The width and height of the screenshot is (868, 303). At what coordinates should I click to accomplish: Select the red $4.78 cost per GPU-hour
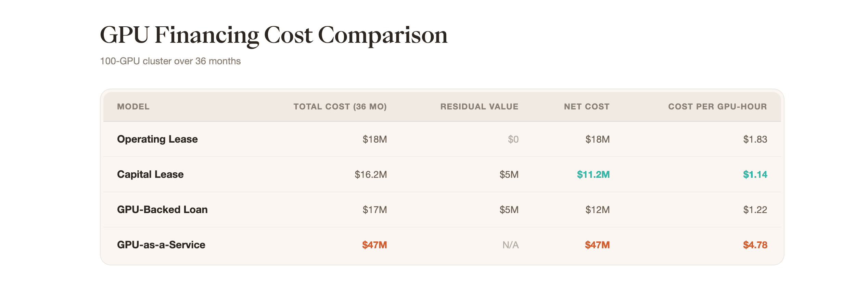pyautogui.click(x=755, y=245)
